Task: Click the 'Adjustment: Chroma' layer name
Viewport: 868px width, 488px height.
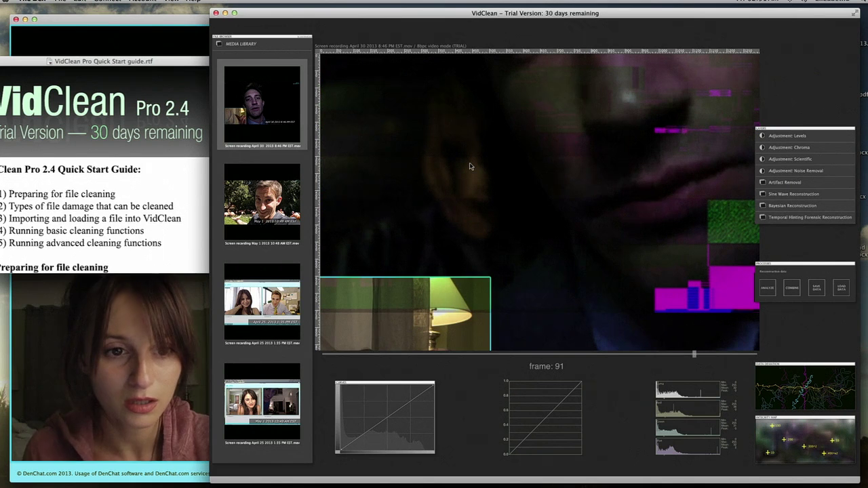Action: point(789,147)
